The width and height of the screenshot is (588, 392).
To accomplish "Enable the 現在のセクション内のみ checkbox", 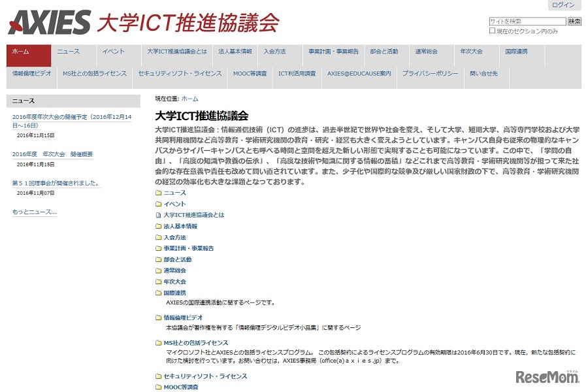I will pyautogui.click(x=492, y=31).
